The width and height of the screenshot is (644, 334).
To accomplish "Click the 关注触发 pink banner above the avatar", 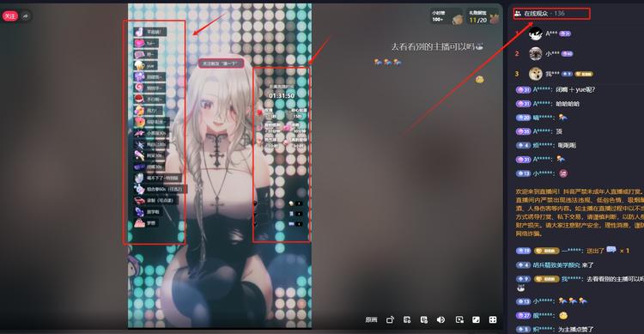I will pos(221,64).
